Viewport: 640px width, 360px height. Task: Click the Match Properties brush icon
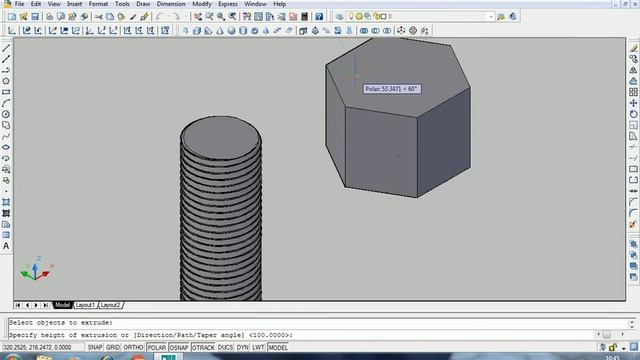tap(133, 17)
